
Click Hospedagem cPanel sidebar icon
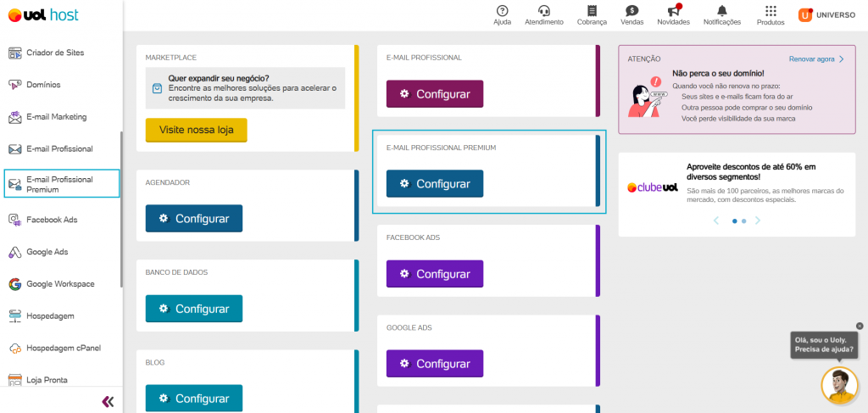pyautogui.click(x=15, y=349)
